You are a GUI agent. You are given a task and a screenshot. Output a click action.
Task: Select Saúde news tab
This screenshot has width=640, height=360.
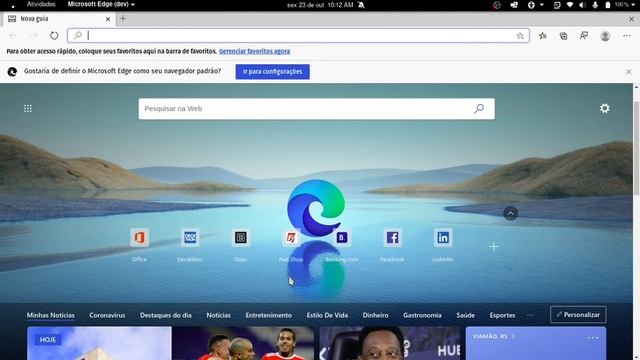465,315
